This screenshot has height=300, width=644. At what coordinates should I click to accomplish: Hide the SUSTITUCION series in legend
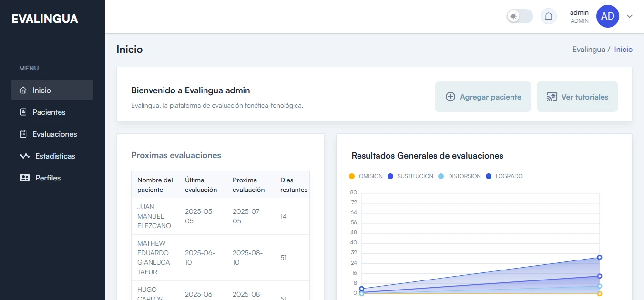coord(410,176)
